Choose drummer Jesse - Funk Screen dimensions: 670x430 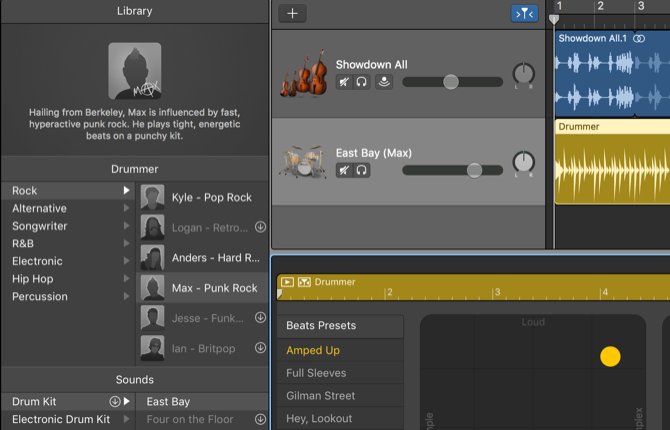click(202, 318)
